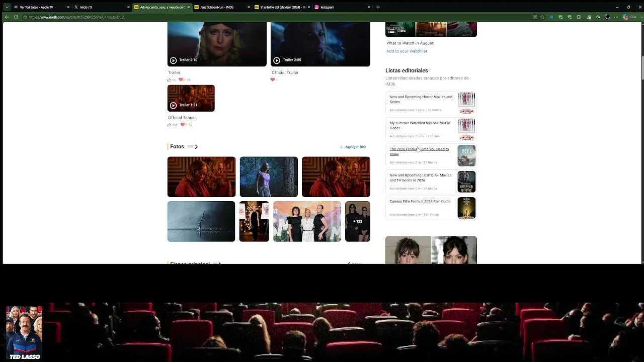Open a new browser tab

coord(378,7)
